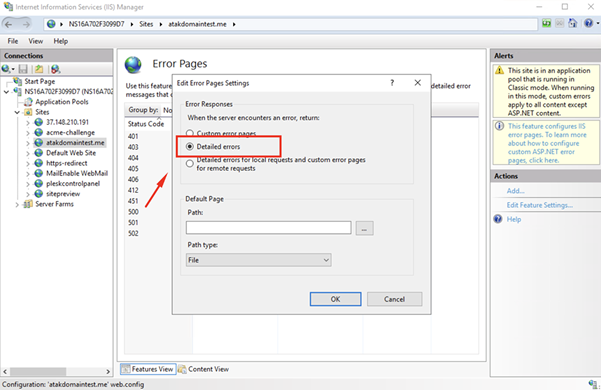Select the Start Page tree item
Viewport: 601px width, 390px height.
click(40, 81)
